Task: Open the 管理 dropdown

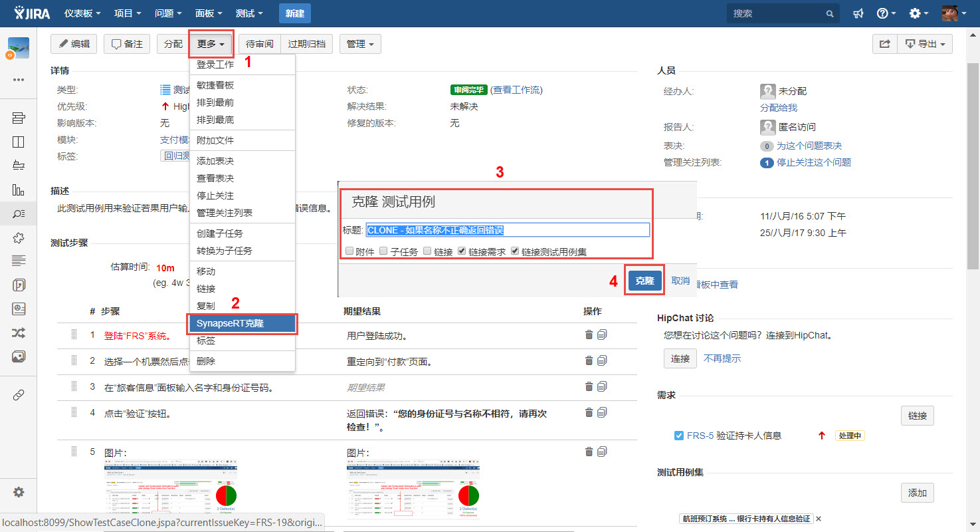Action: pyautogui.click(x=359, y=44)
